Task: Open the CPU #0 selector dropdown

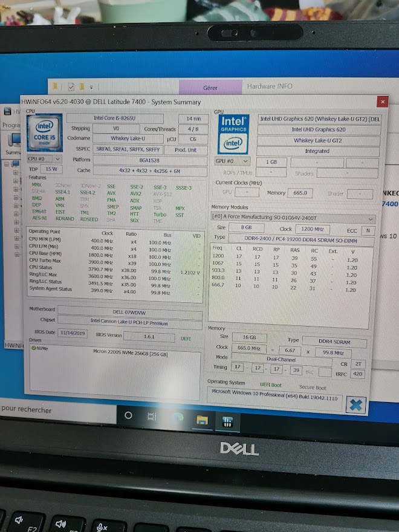Action: (45, 159)
